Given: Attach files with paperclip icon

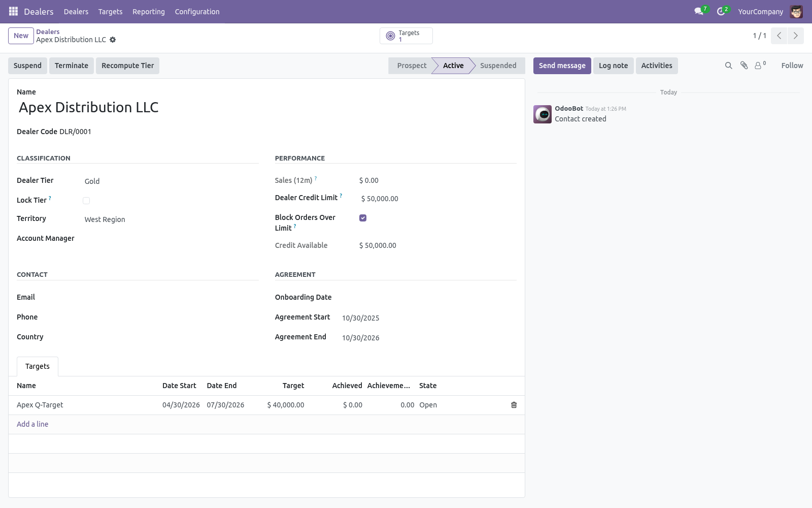Looking at the screenshot, I should point(744,66).
